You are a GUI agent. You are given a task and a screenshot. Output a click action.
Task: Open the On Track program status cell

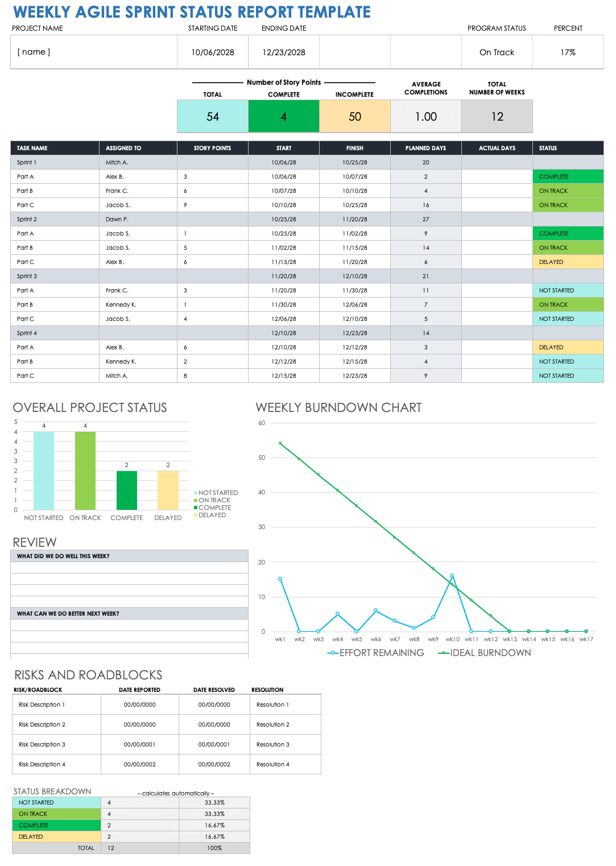497,52
